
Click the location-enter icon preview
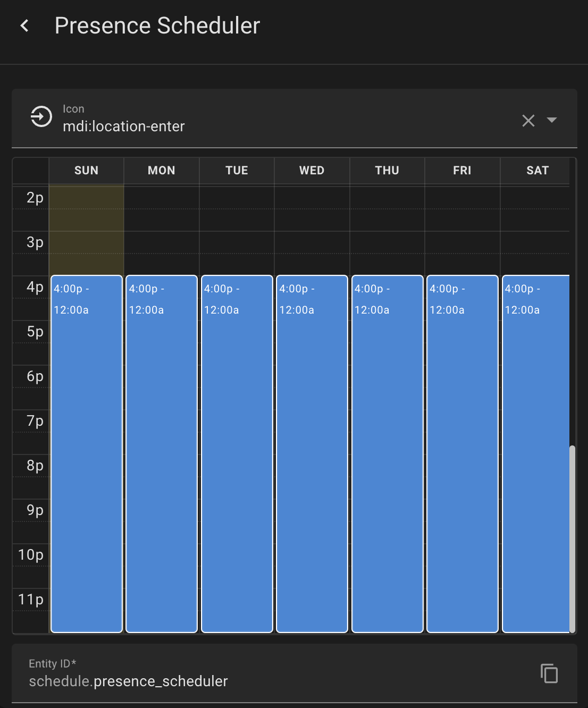click(x=41, y=117)
